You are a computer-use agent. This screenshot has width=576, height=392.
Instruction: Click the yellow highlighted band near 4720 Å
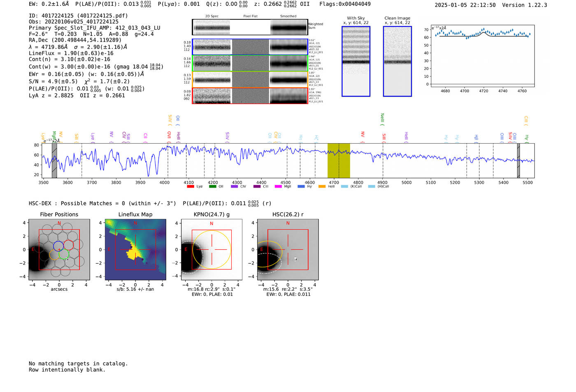click(x=339, y=161)
